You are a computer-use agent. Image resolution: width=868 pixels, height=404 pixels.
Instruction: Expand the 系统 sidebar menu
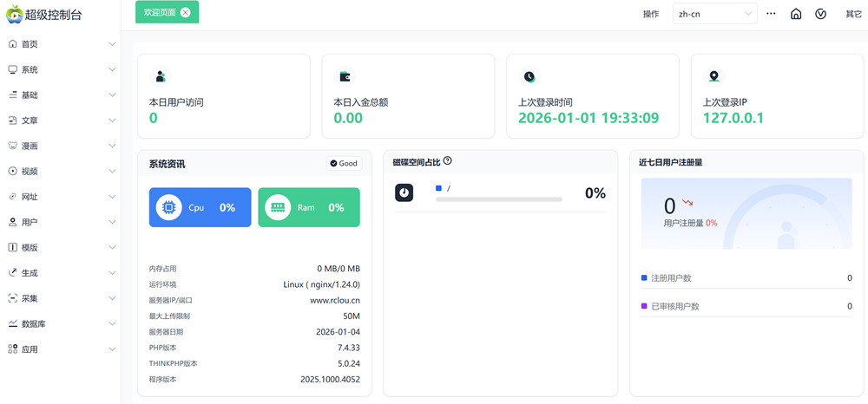[61, 69]
